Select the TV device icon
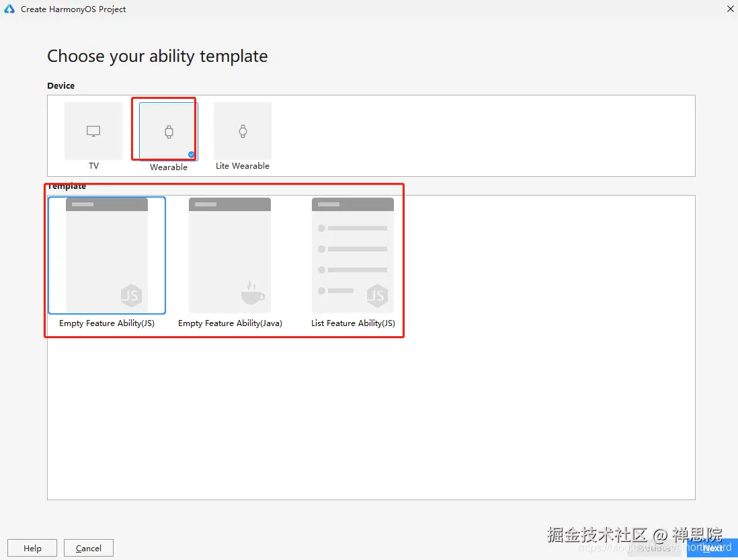Image resolution: width=738 pixels, height=560 pixels. click(93, 131)
